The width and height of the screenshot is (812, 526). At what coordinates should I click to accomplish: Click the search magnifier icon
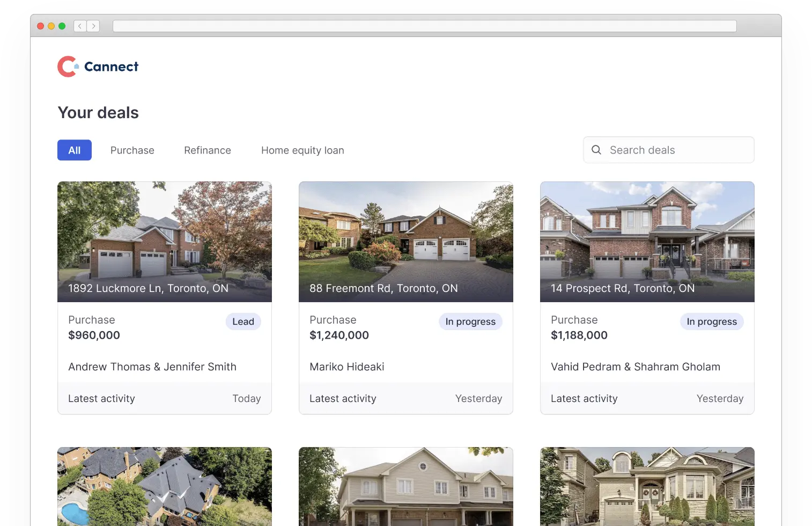pos(596,150)
